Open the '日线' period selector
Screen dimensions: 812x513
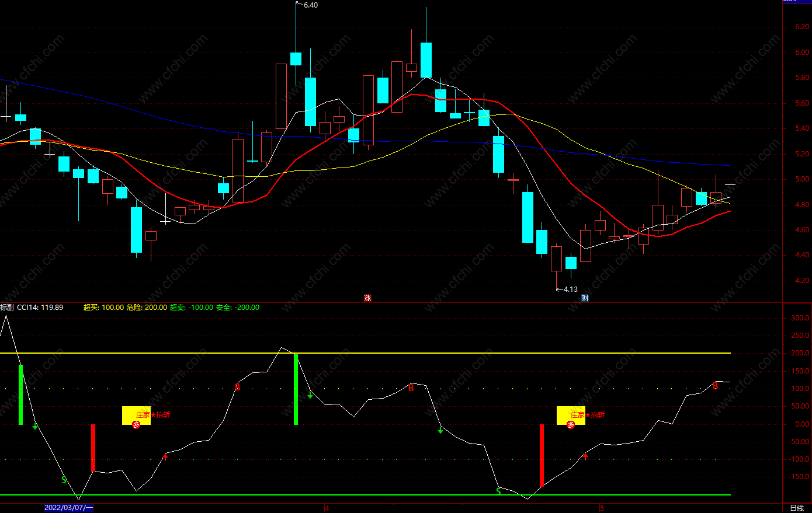coord(797,508)
